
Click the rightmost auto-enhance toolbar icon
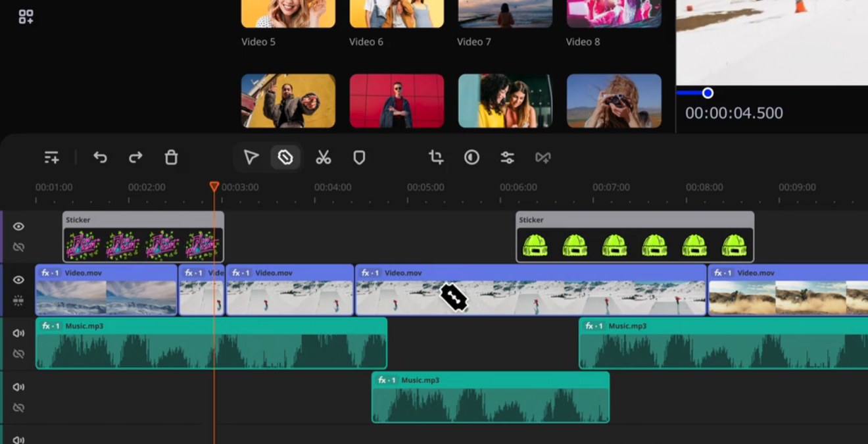[x=543, y=157]
